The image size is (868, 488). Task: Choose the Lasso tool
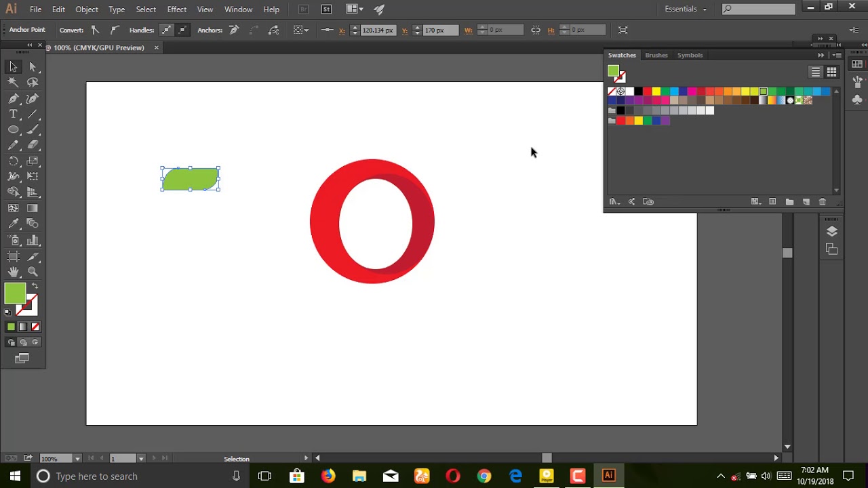click(33, 82)
